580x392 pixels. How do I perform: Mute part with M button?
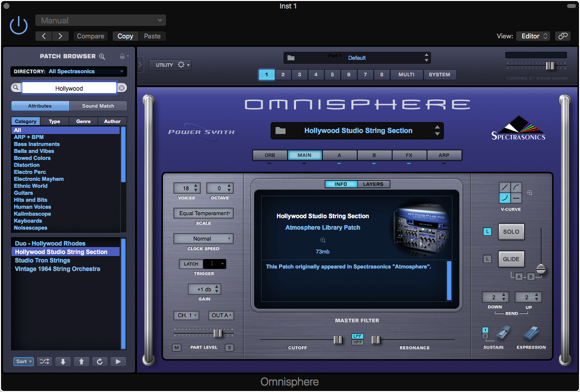click(x=177, y=348)
